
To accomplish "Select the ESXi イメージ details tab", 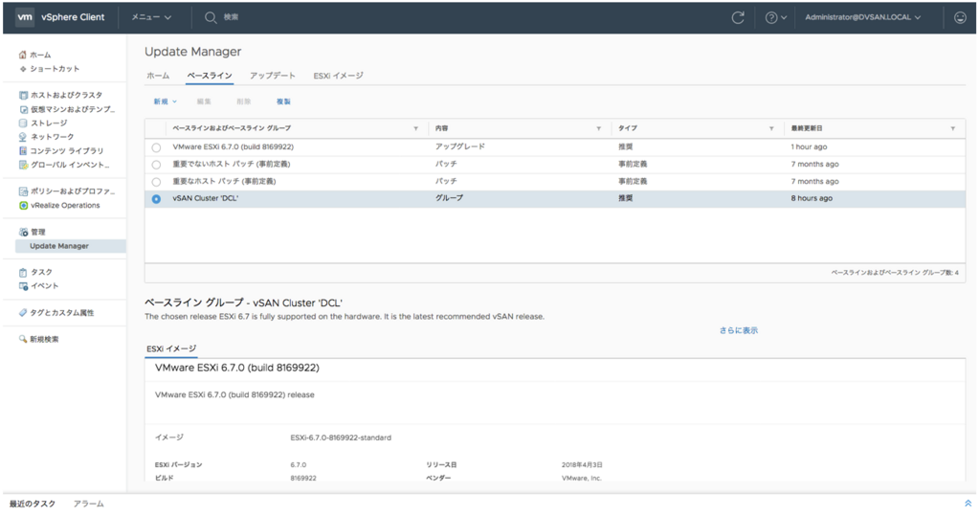I will pyautogui.click(x=171, y=349).
